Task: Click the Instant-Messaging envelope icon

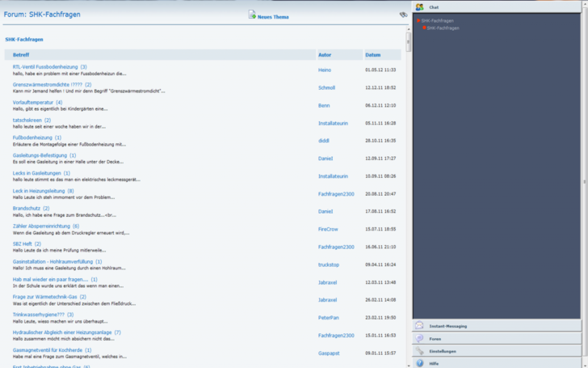Action: pyautogui.click(x=419, y=326)
